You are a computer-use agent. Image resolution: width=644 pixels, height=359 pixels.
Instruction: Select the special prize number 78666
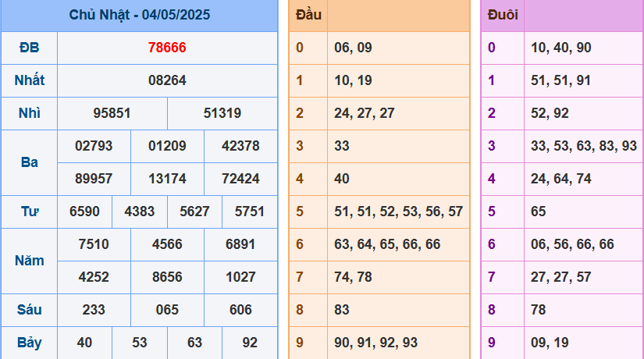167,48
